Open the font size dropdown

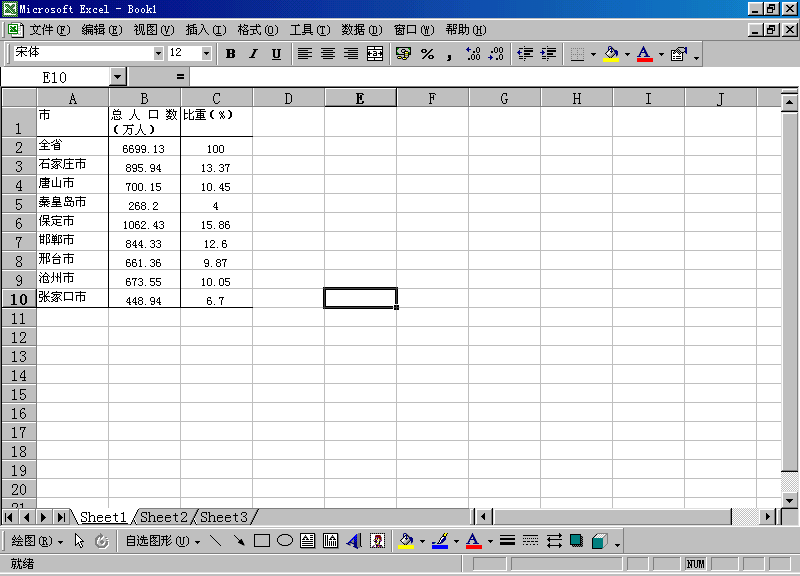(x=207, y=53)
